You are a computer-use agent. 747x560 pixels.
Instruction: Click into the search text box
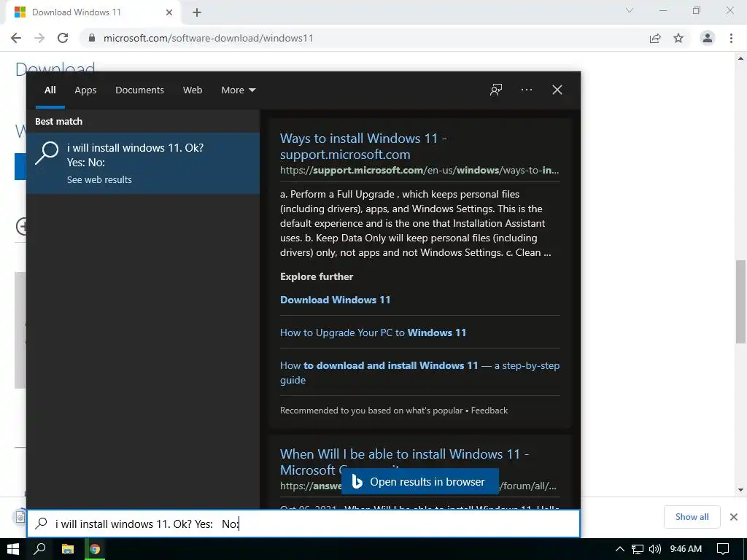(x=303, y=524)
